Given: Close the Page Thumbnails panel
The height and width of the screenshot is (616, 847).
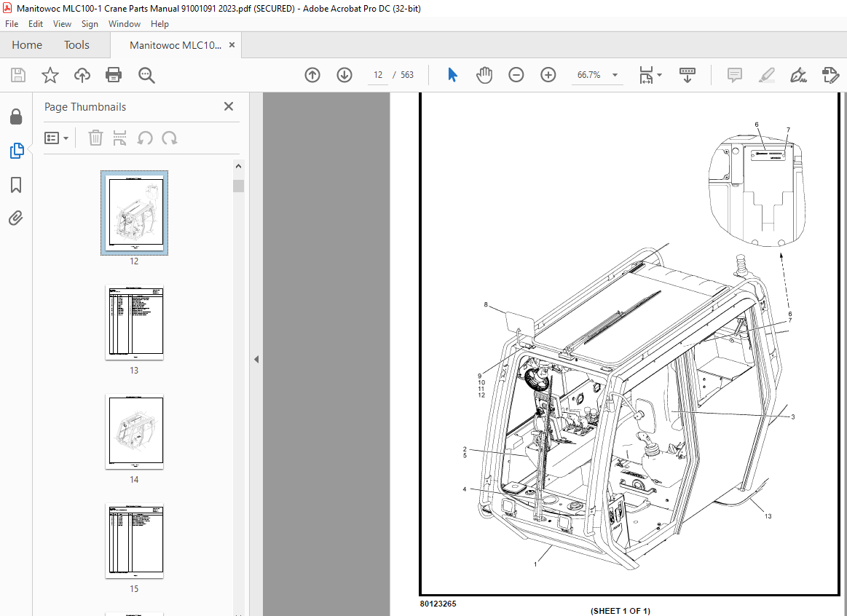Looking at the screenshot, I should [229, 106].
